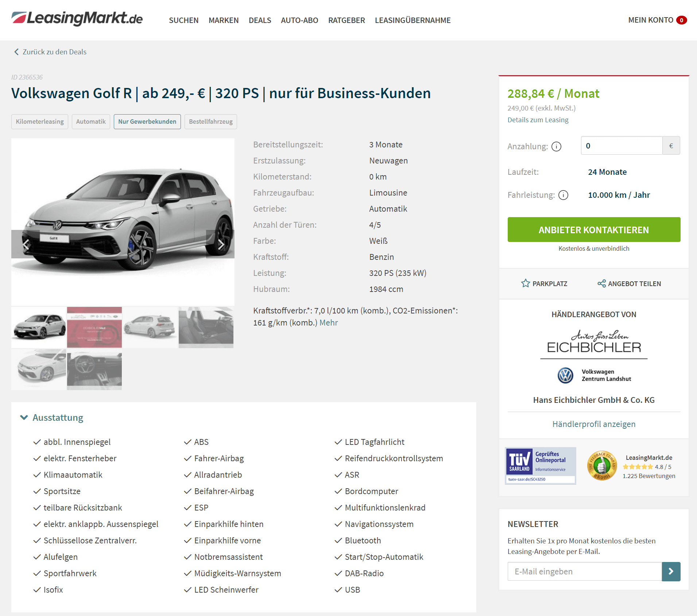Click the newsletter E-Mail eingeben field

click(585, 571)
